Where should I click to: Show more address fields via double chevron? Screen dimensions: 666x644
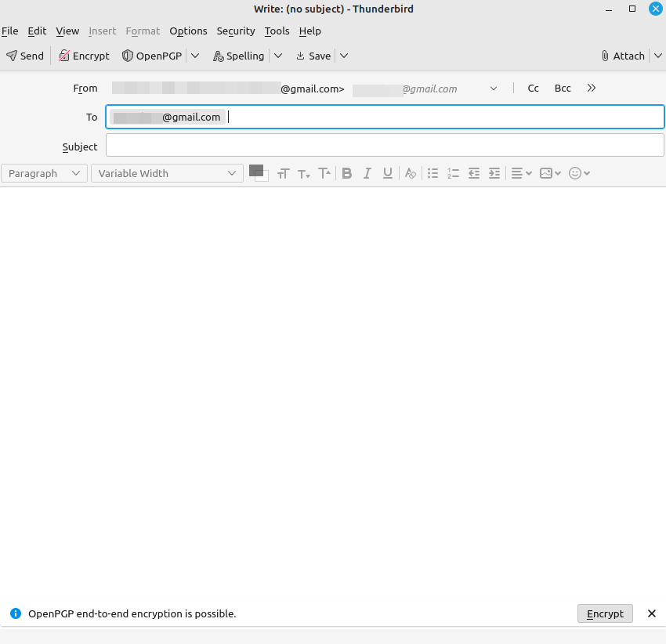[x=592, y=88]
